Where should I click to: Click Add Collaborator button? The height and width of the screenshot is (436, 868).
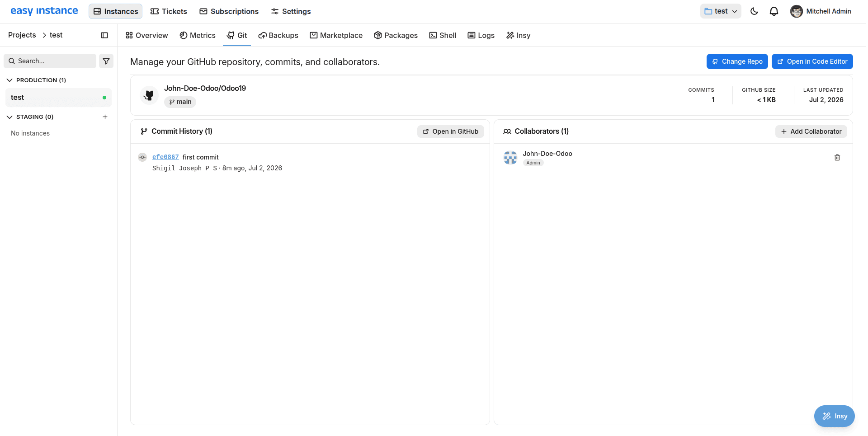coord(811,131)
